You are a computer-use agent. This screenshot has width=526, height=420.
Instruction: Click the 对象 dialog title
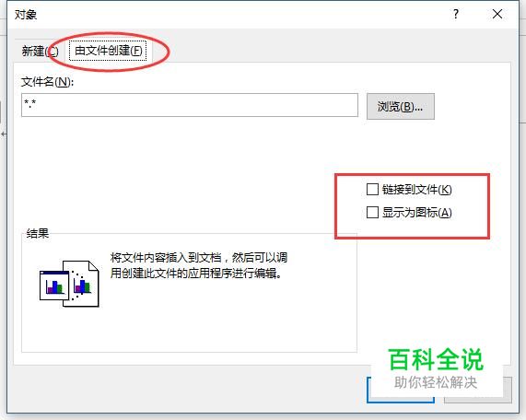pos(26,15)
